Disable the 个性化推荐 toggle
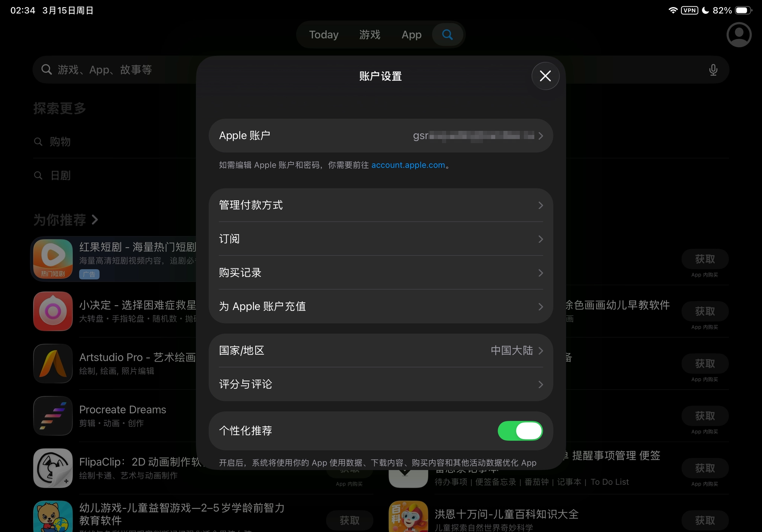The width and height of the screenshot is (762, 532). (x=520, y=431)
